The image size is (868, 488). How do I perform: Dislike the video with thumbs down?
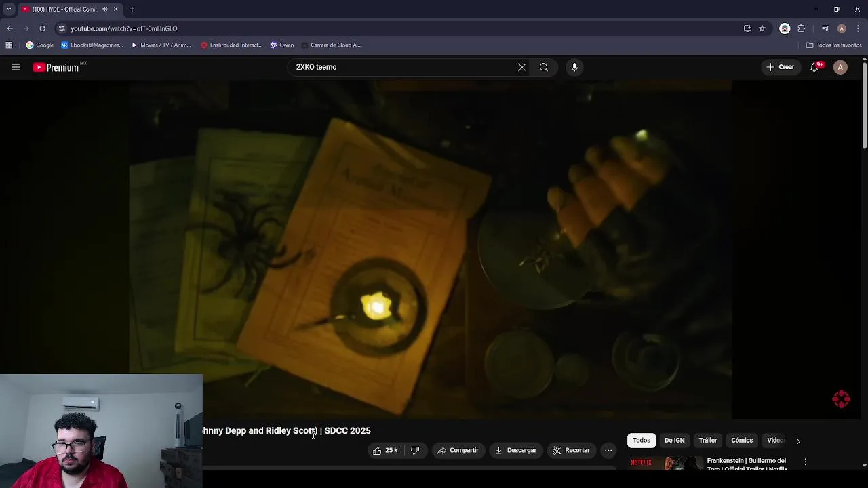pos(415,450)
